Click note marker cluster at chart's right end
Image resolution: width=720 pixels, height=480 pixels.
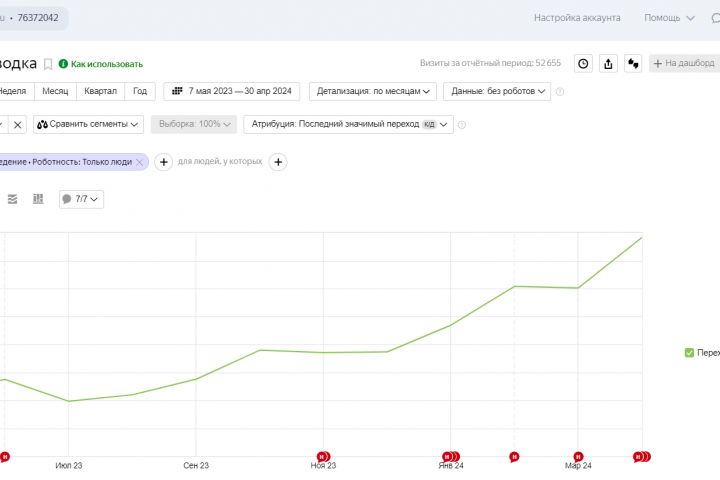coord(642,457)
